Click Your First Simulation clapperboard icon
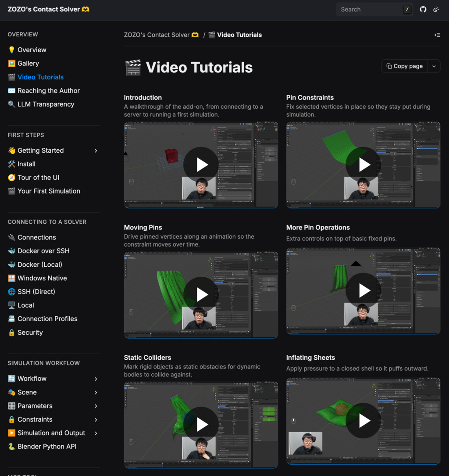This screenshot has width=449, height=476. [11, 191]
